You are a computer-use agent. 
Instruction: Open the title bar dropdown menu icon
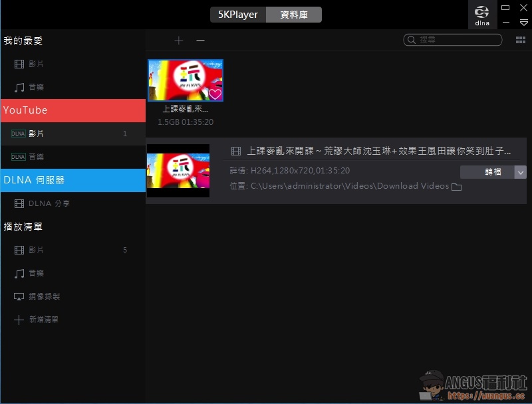[x=523, y=23]
